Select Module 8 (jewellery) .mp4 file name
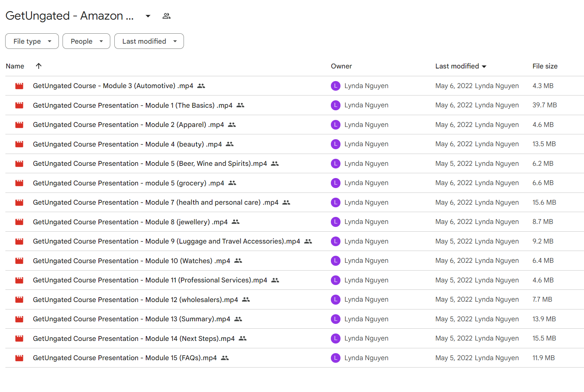 tap(130, 222)
